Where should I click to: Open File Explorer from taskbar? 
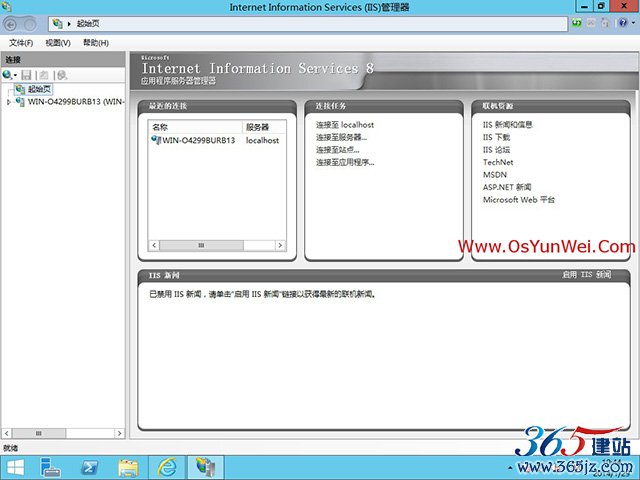(128, 468)
